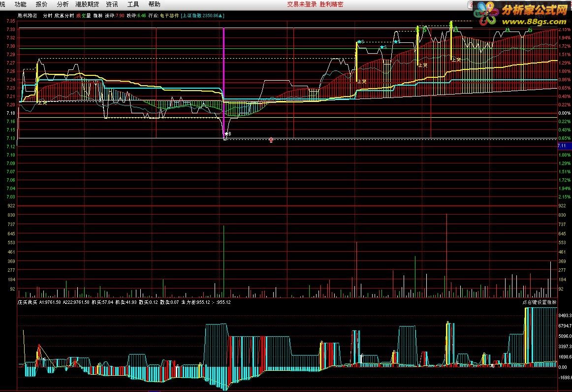Image resolution: width=572 pixels, height=392 pixels.
Task: Click the 欣景分时 indicator label
Action: click(x=64, y=16)
